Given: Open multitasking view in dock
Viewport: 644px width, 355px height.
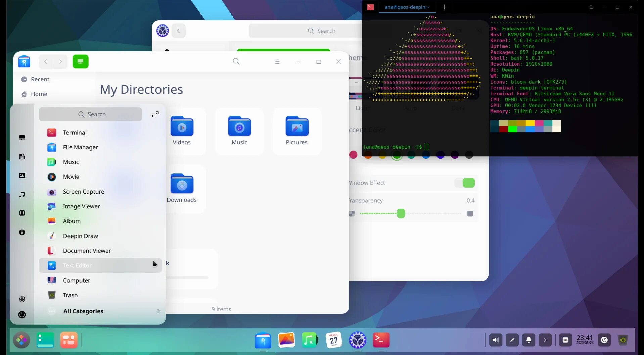Looking at the screenshot, I should pyautogui.click(x=69, y=340).
